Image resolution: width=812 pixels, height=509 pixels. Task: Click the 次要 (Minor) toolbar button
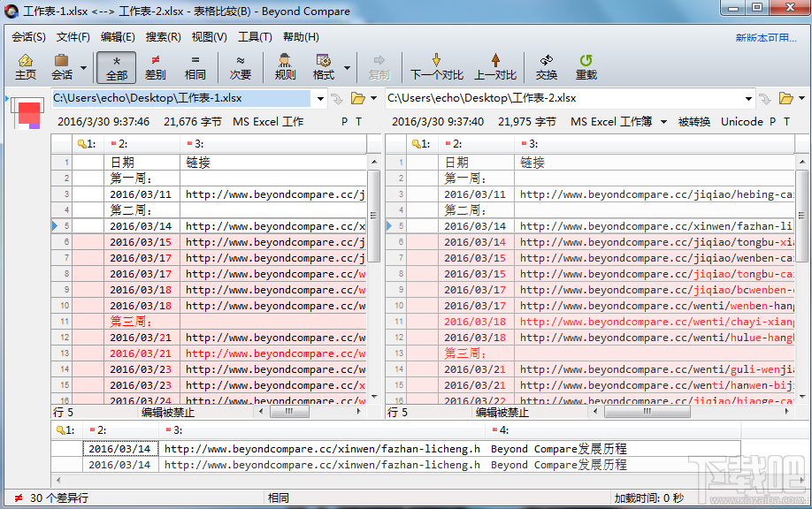pos(241,66)
